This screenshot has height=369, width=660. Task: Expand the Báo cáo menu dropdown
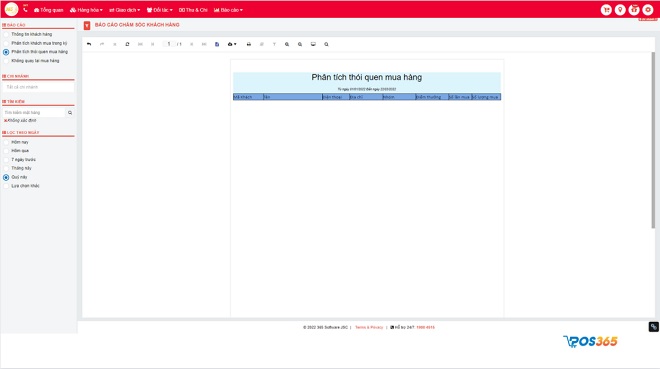pos(229,10)
